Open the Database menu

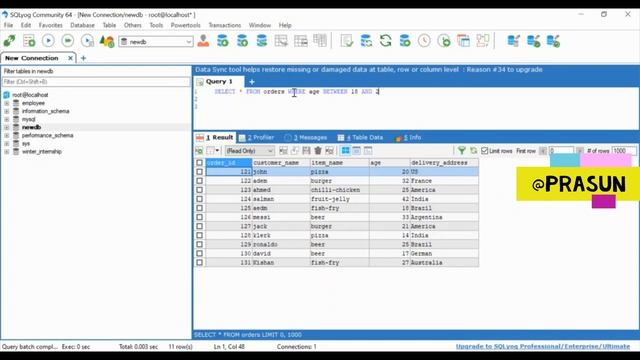point(82,25)
